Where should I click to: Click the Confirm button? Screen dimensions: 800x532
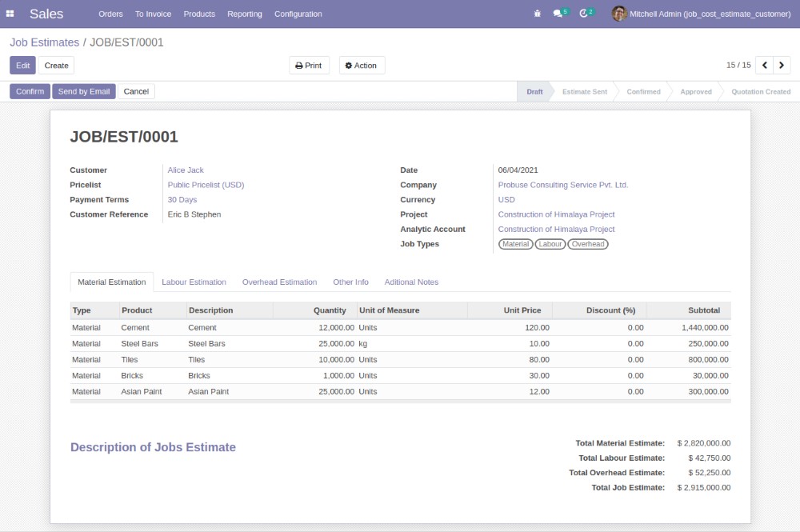(30, 91)
